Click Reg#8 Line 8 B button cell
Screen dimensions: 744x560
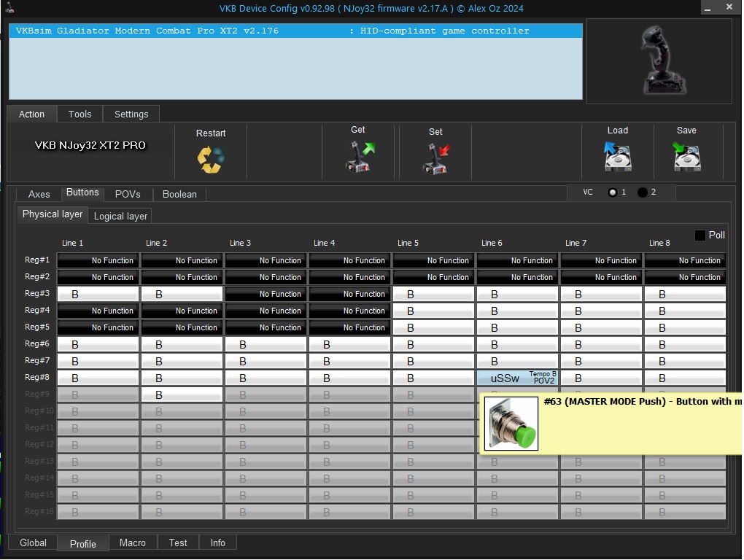(x=685, y=378)
